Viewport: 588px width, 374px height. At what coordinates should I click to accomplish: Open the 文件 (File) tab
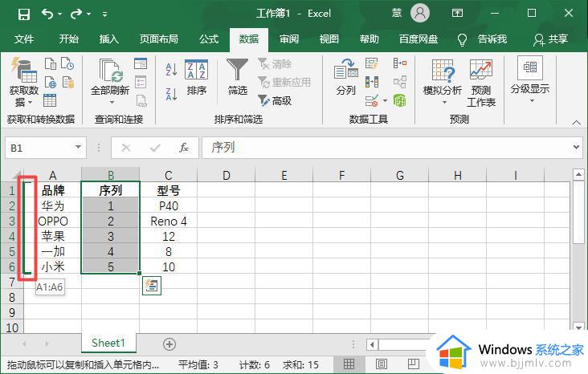[24, 39]
